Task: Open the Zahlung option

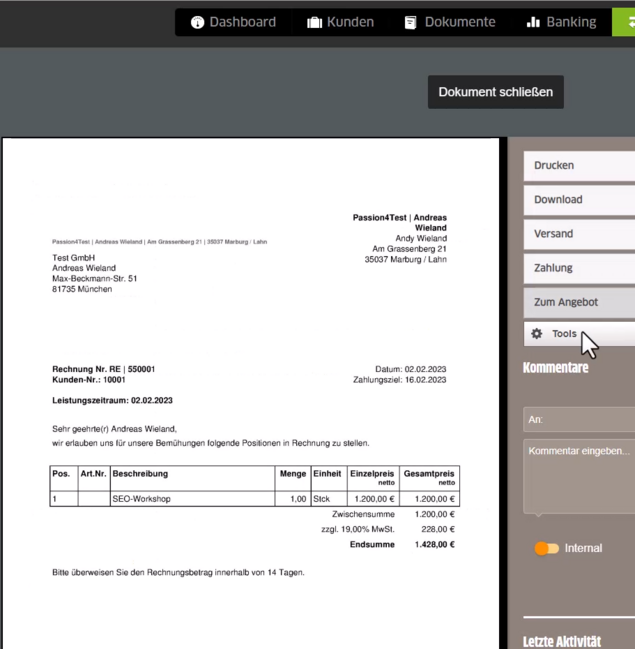Action: pyautogui.click(x=579, y=268)
